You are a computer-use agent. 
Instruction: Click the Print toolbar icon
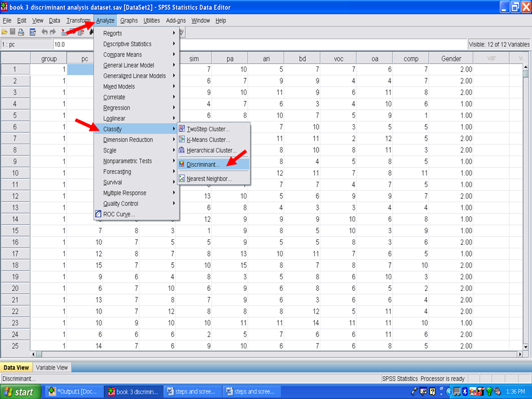click(21, 32)
